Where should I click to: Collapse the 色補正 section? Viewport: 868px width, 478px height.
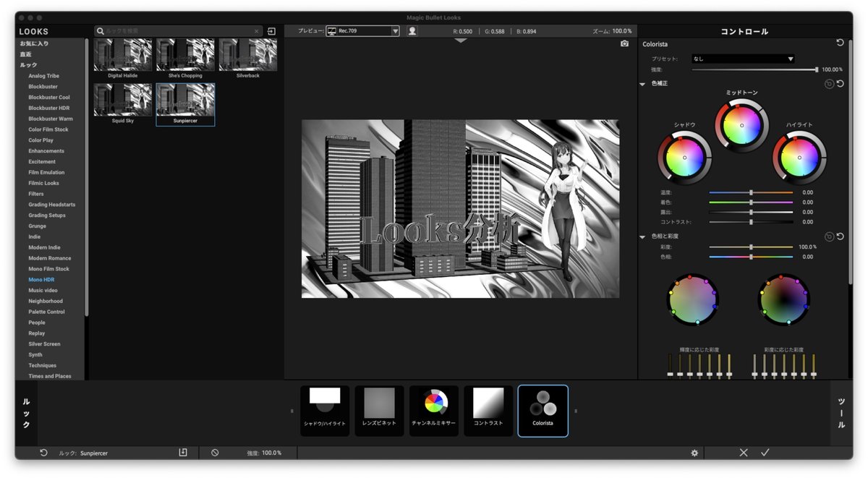click(x=642, y=84)
